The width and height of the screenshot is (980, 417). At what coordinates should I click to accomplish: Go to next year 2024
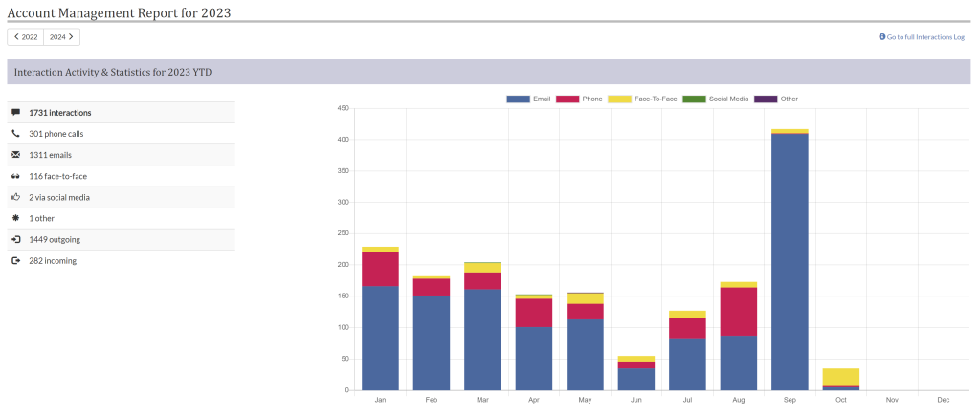tap(61, 37)
